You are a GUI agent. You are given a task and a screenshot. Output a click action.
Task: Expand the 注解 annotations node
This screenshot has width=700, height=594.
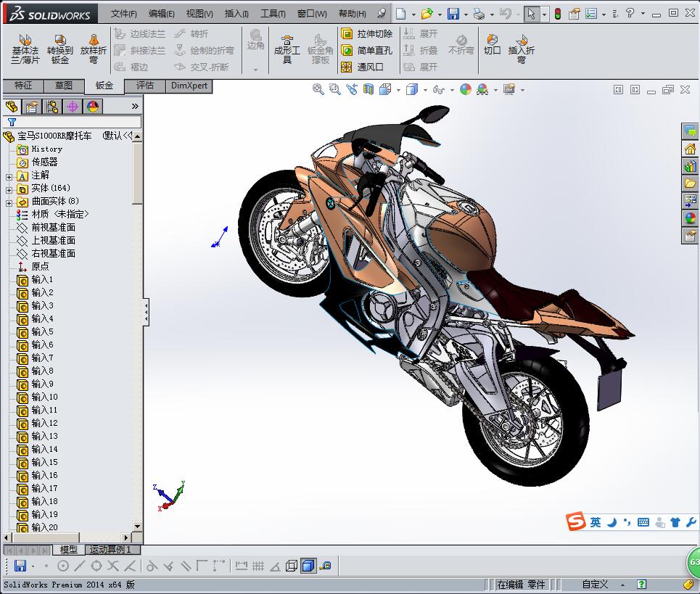coord(9,176)
